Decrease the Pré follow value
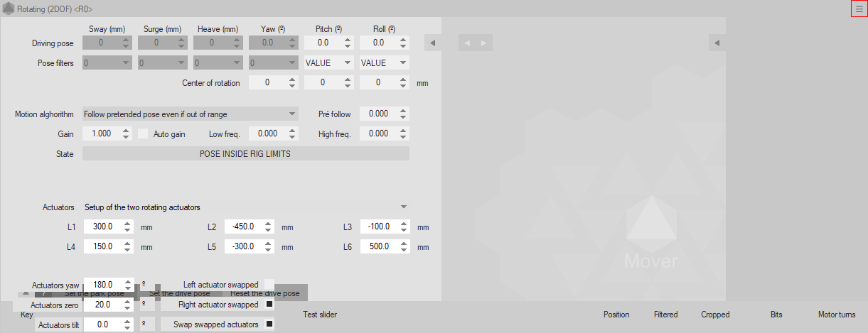 (x=403, y=117)
